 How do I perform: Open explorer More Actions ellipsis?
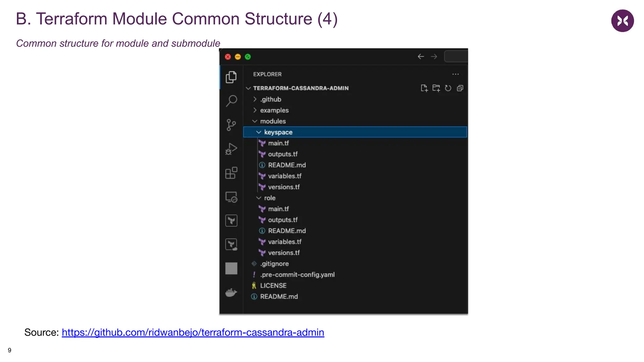click(x=455, y=74)
